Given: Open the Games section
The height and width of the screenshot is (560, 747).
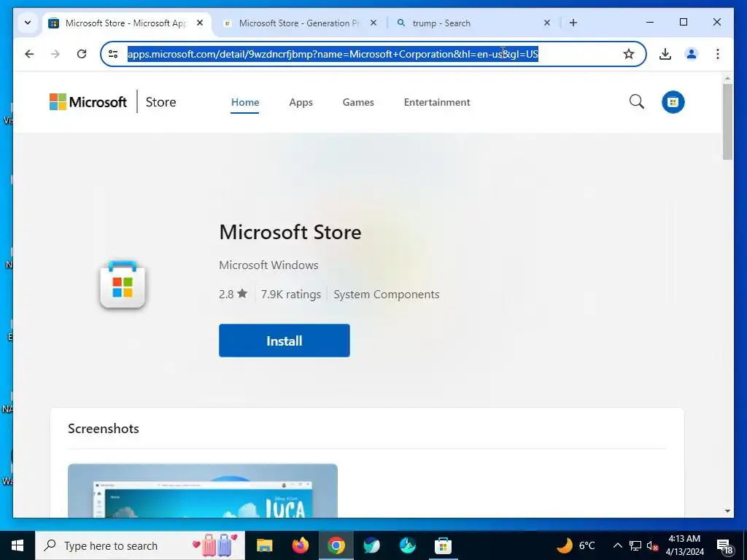Looking at the screenshot, I should pyautogui.click(x=357, y=102).
